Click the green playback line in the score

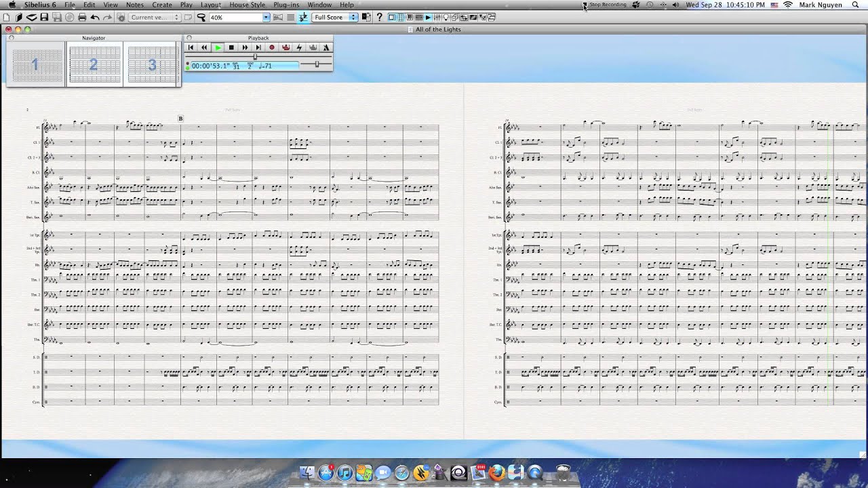pyautogui.click(x=829, y=264)
